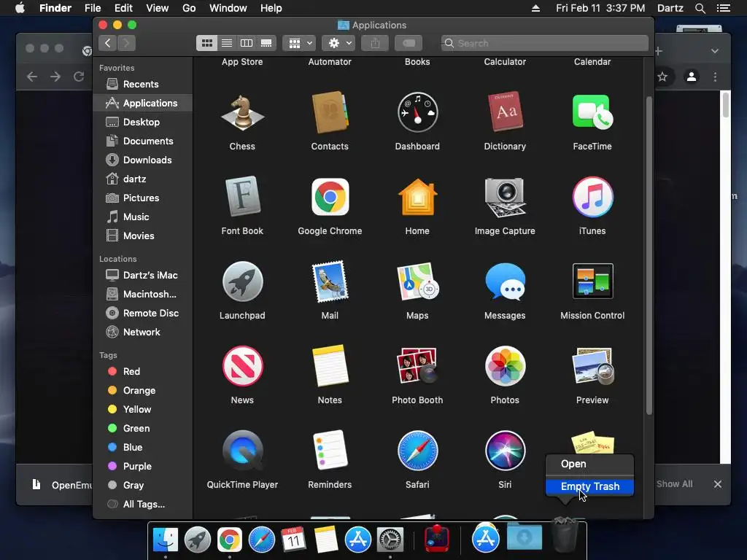Open Chrome's three-dot menu
The height and width of the screenshot is (560, 747).
click(715, 77)
